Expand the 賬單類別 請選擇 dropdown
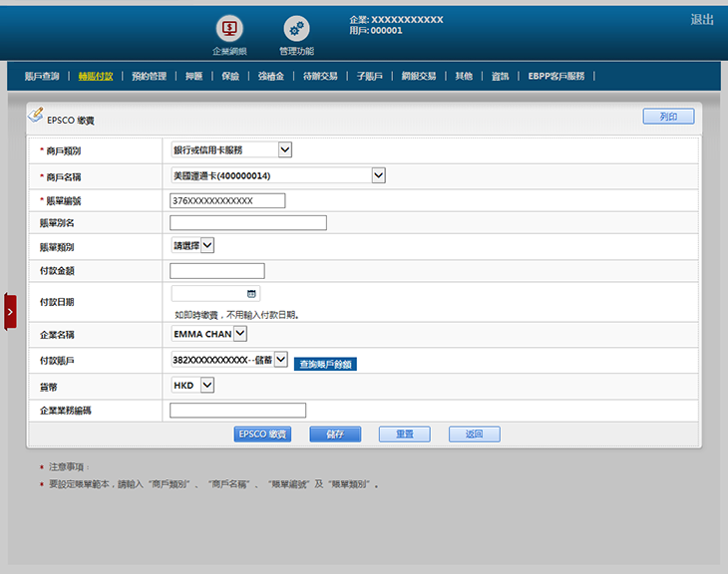 pyautogui.click(x=207, y=245)
